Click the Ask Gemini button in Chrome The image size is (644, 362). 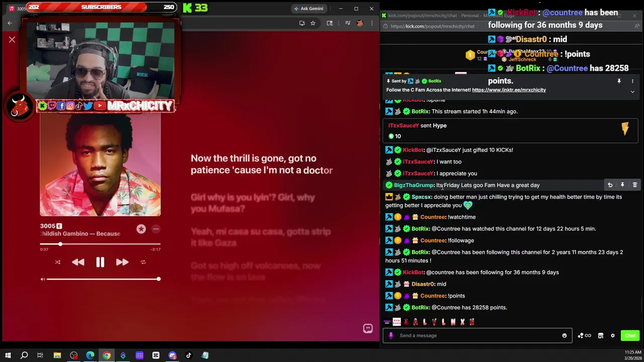308,9
